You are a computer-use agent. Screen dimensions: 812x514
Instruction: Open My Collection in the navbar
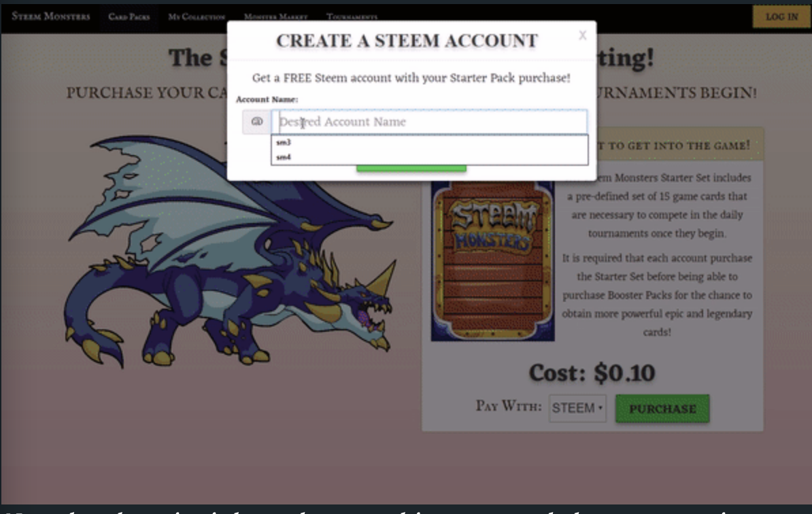[x=197, y=16]
